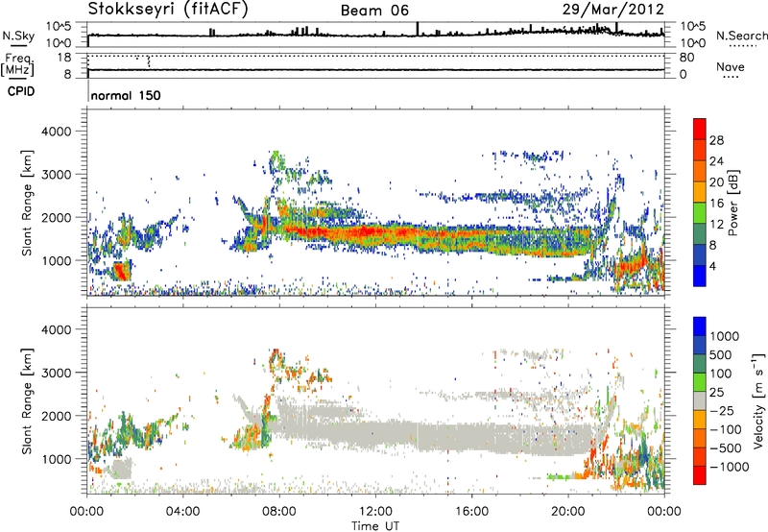This screenshot has height=532, width=768.
Task: Pick the bright blue top velocity colorbar segment
Action: coord(700,326)
